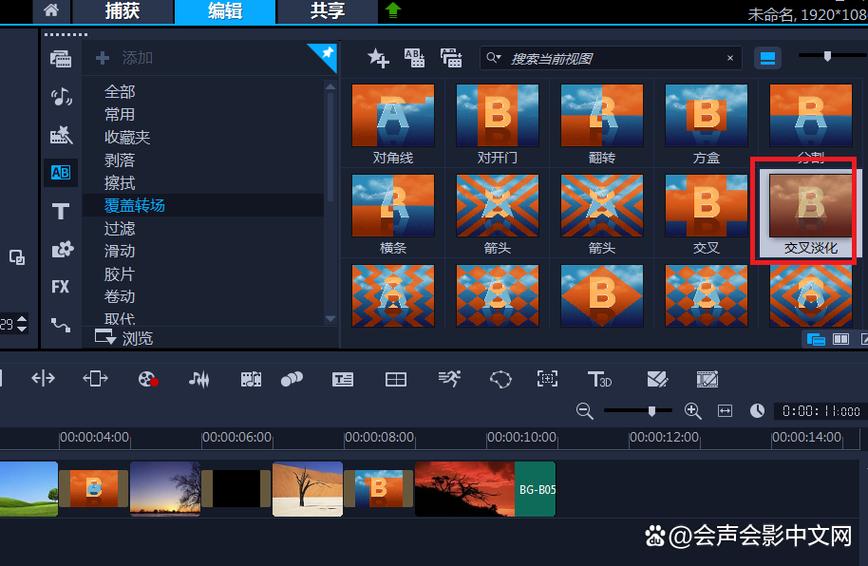This screenshot has height=566, width=868.
Task: Switch to the 编辑 tab
Action: [225, 11]
